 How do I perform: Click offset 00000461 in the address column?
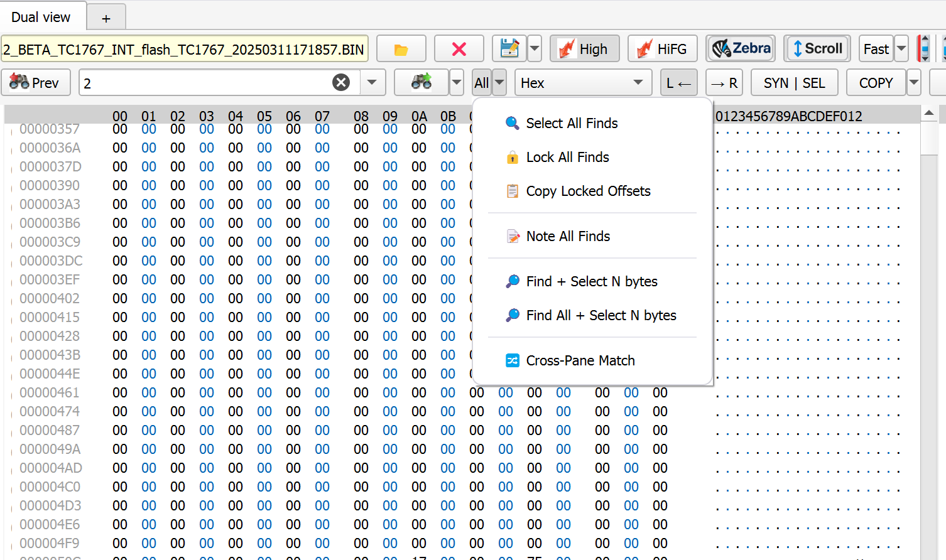click(x=50, y=392)
